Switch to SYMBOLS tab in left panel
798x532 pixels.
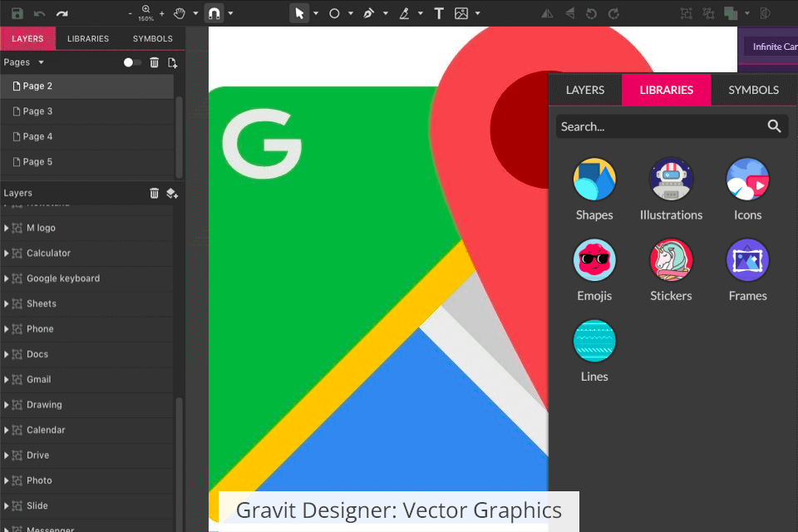click(153, 39)
